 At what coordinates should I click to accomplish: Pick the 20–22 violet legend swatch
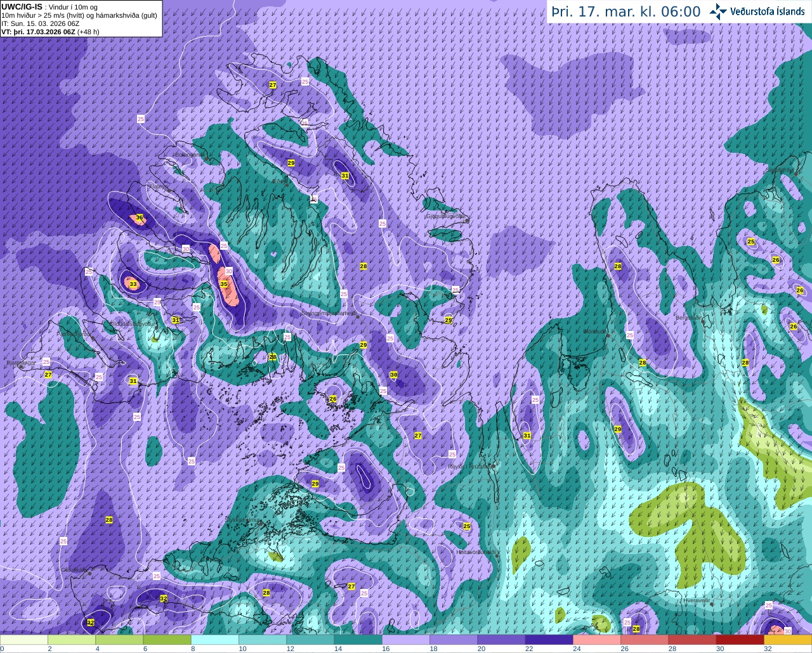501,640
